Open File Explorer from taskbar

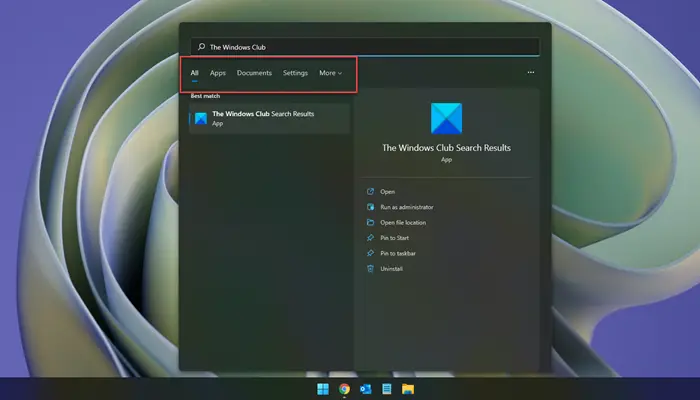pos(408,389)
